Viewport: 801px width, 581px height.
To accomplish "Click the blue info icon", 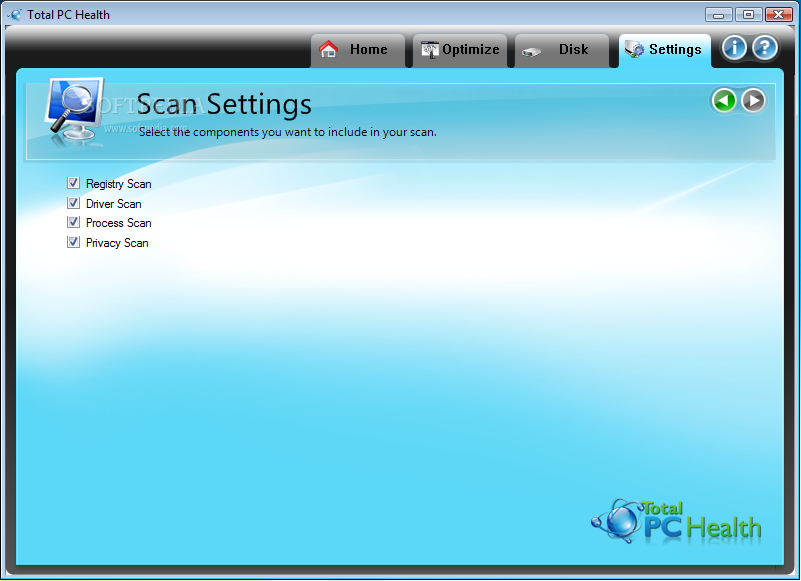I will [x=734, y=49].
